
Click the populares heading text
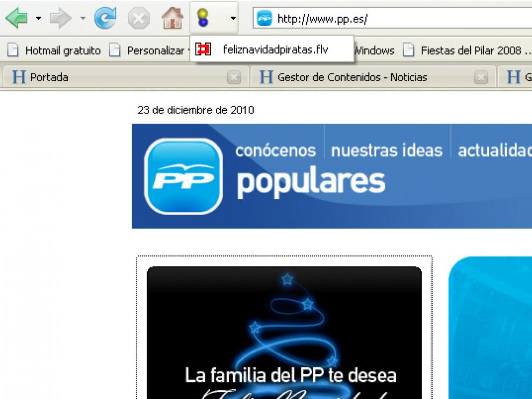coord(311,182)
